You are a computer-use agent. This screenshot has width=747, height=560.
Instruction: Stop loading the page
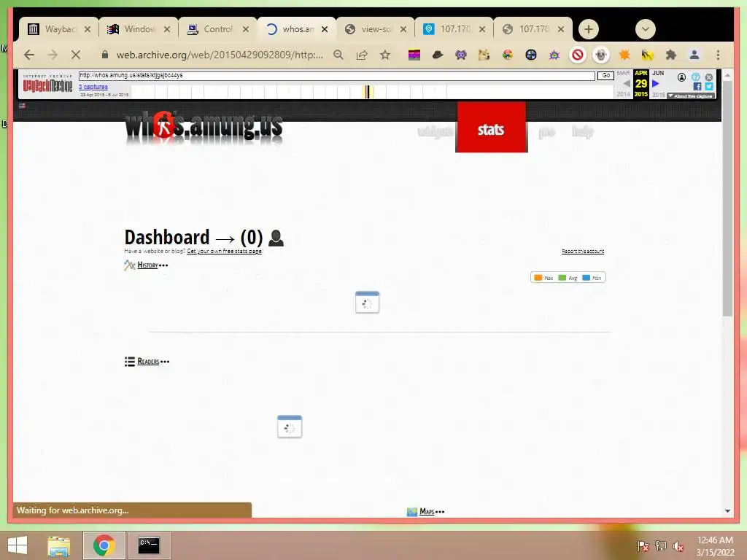(76, 55)
